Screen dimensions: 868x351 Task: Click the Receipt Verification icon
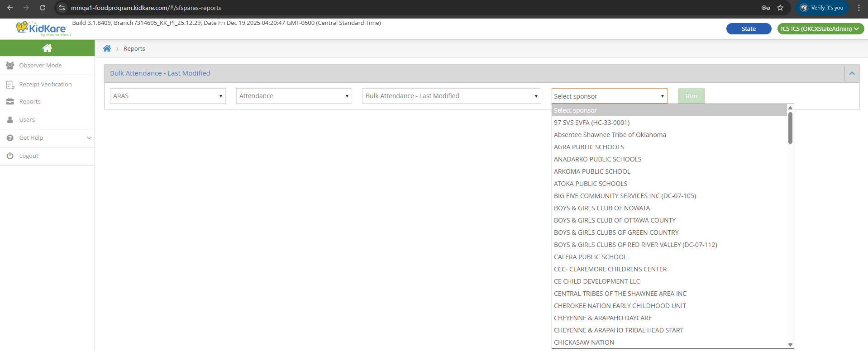[10, 85]
